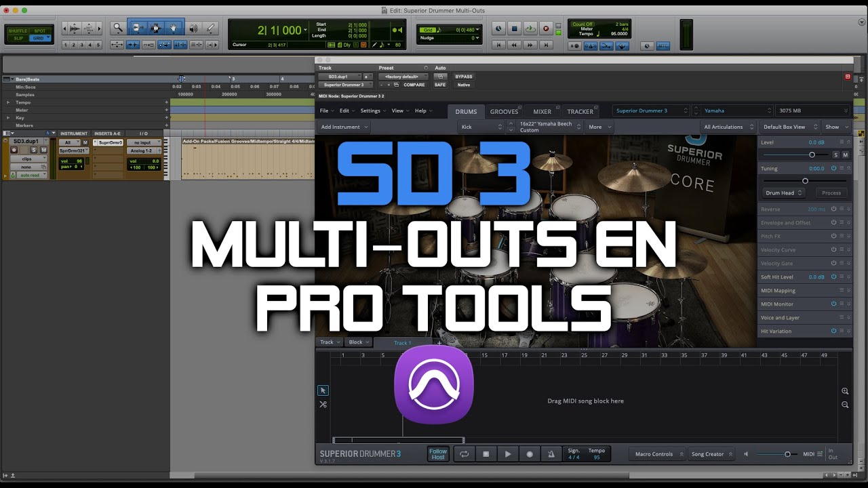Select the Selector waveform tool
The image size is (868, 488).
coord(155,28)
